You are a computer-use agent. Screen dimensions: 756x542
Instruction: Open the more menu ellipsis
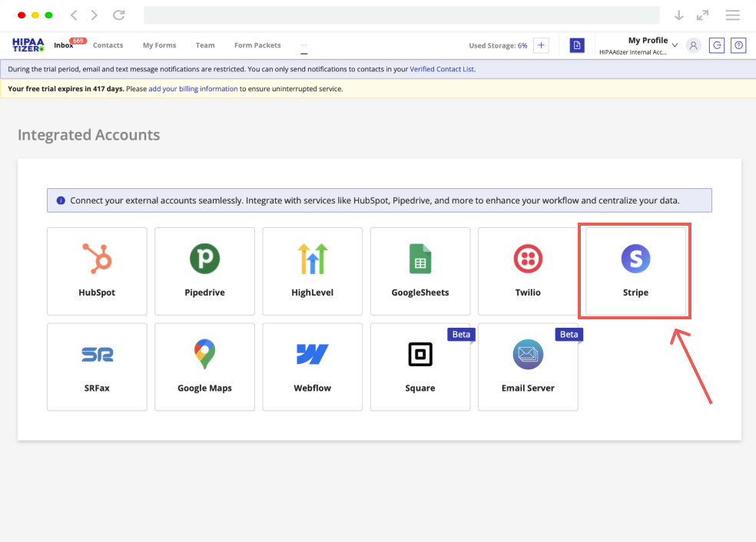pyautogui.click(x=303, y=45)
